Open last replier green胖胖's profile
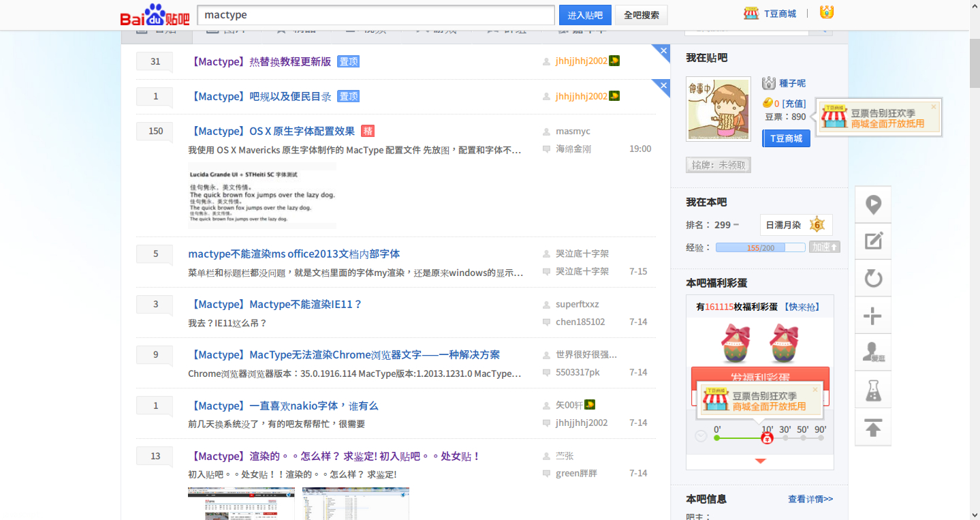The width and height of the screenshot is (980, 520). 576,473
